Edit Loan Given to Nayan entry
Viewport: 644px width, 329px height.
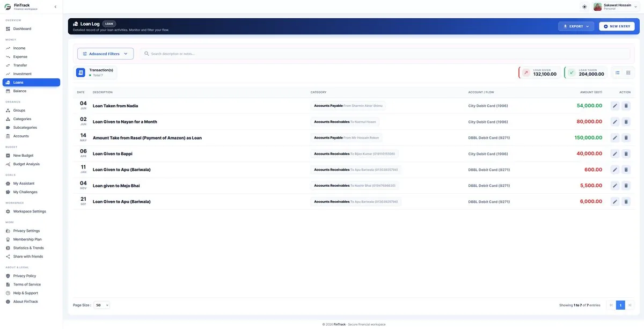615,122
